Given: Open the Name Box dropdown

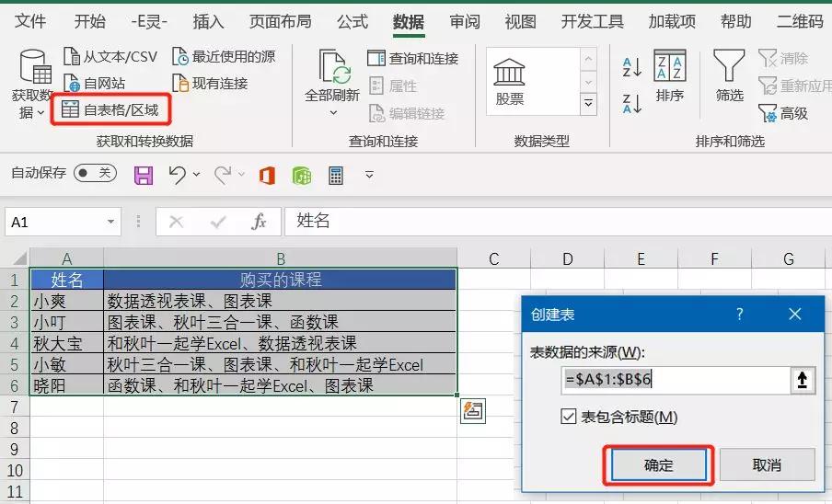Looking at the screenshot, I should [x=110, y=222].
